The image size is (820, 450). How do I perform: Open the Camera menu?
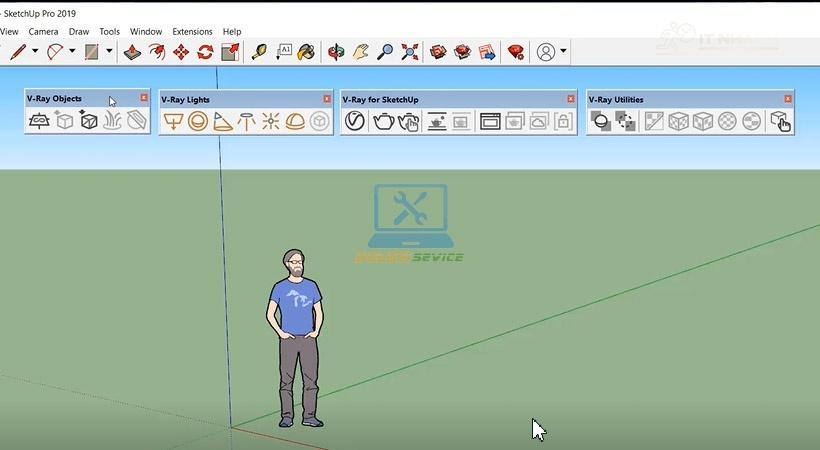tap(43, 31)
